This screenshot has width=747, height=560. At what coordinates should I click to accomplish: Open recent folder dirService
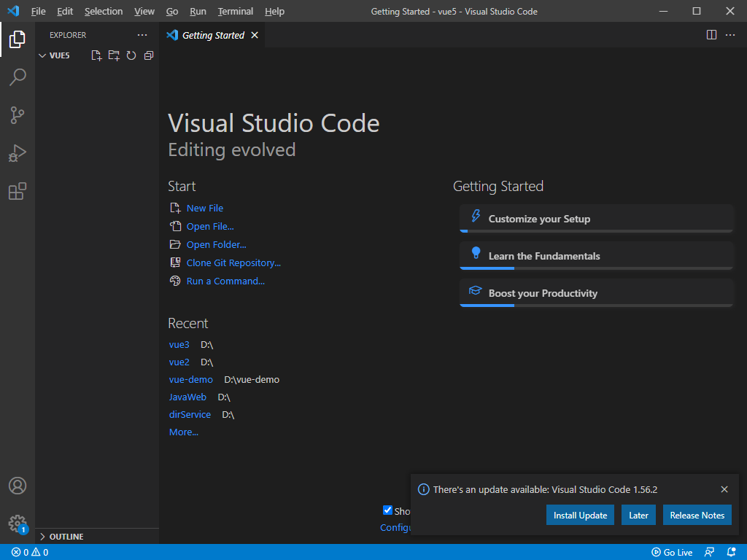190,414
